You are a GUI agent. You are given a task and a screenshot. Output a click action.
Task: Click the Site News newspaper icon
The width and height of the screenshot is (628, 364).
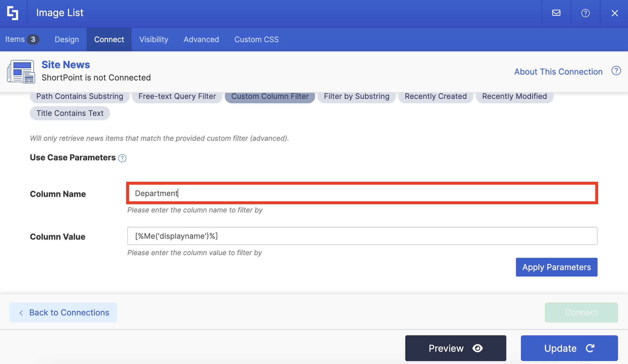tap(21, 72)
